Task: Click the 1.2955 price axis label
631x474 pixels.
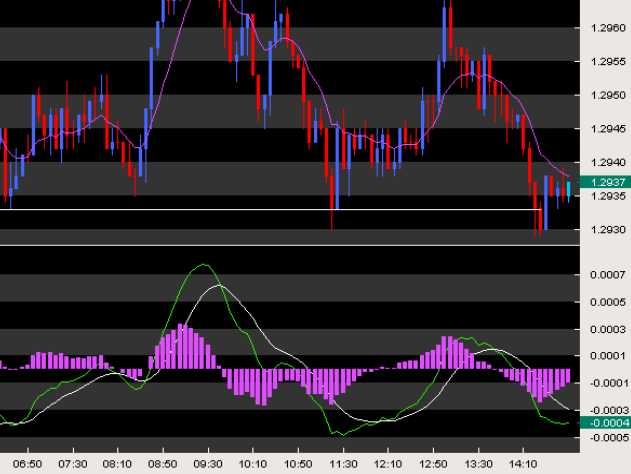Action: point(608,62)
